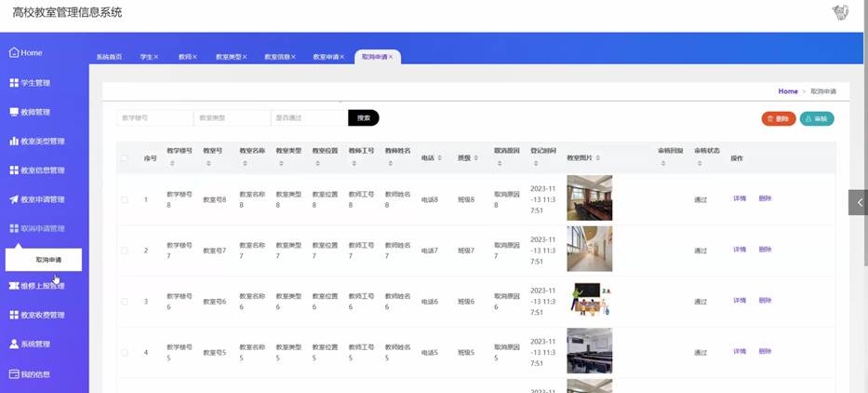This screenshot has height=393, width=868.
Task: Open 详情 for row 3
Action: coord(740,301)
